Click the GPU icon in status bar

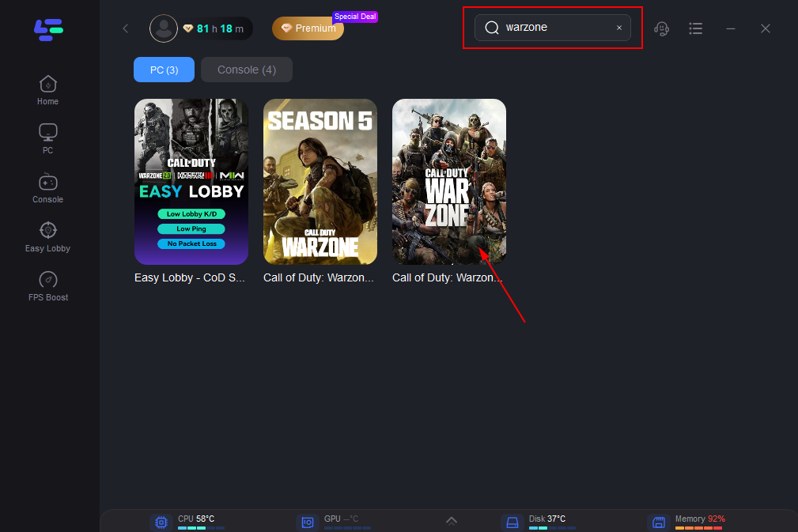(x=308, y=523)
